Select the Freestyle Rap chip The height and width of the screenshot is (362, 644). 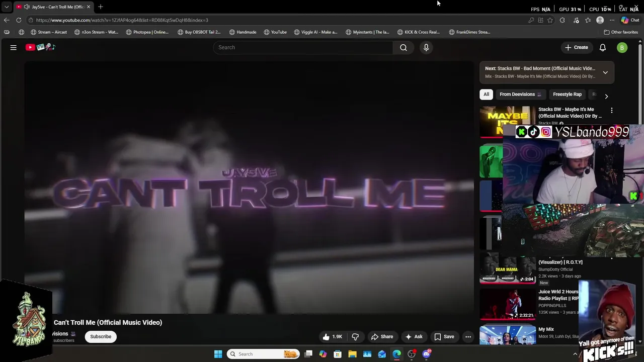click(x=567, y=95)
